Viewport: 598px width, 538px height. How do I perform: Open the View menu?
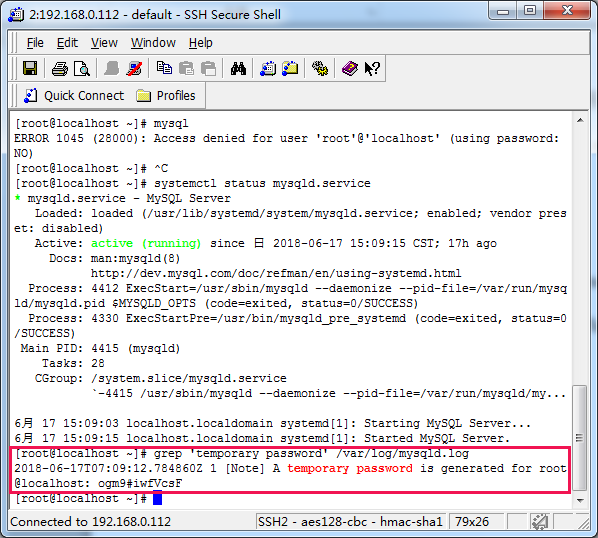click(104, 43)
